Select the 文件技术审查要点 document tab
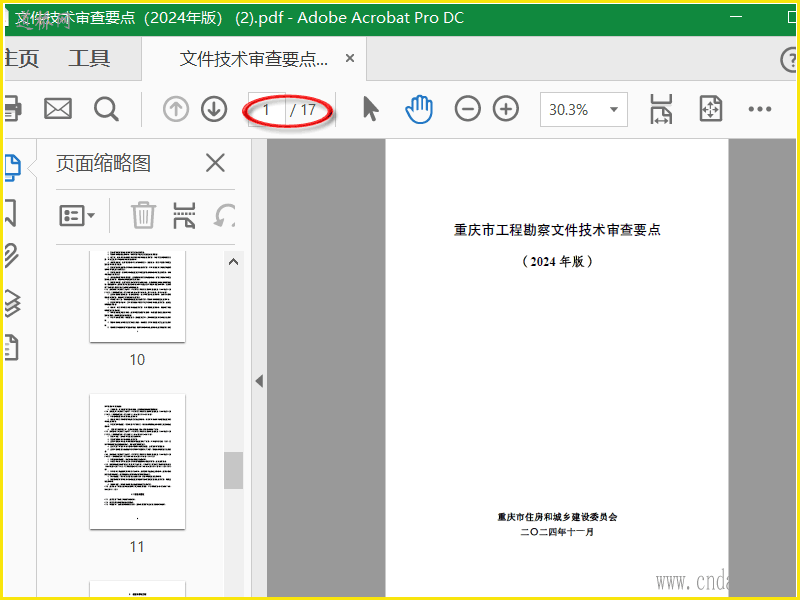Screen dimensions: 800x600 254,59
